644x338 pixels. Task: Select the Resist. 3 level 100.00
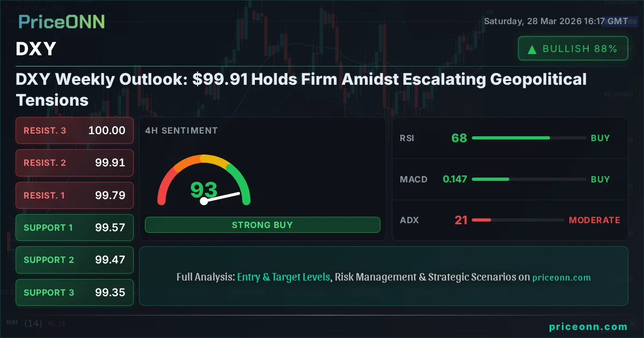coord(75,130)
